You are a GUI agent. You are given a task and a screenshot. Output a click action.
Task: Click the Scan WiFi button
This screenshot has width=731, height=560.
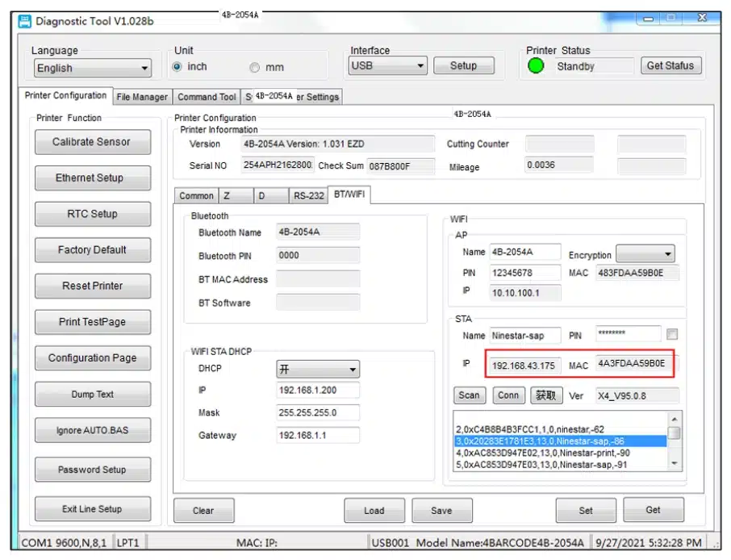tap(469, 395)
